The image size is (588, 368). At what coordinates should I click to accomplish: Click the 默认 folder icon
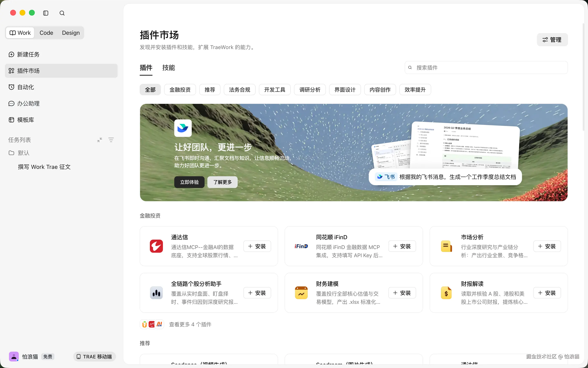11,153
